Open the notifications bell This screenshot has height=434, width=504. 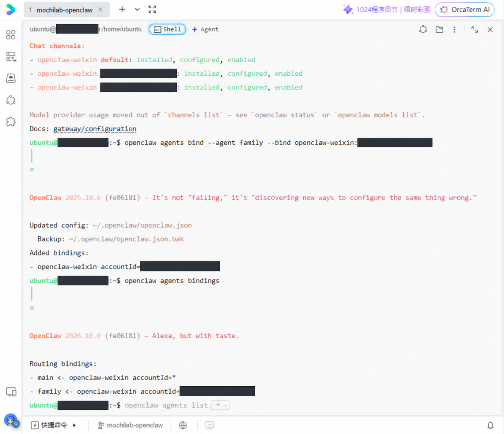coord(491,425)
